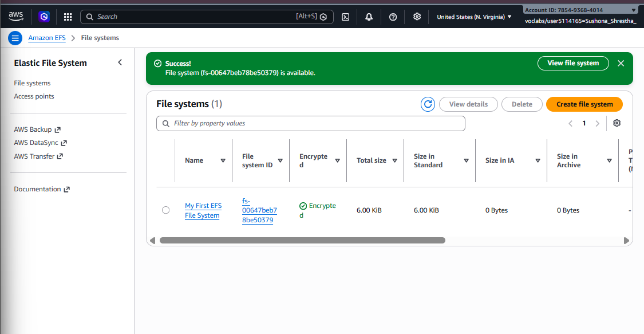
Task: Sort by the Size in Standard column arrow
Action: click(x=466, y=160)
